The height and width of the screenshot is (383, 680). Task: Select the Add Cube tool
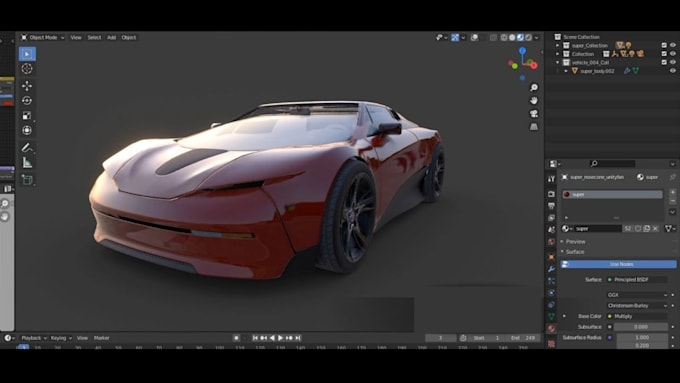[27, 180]
